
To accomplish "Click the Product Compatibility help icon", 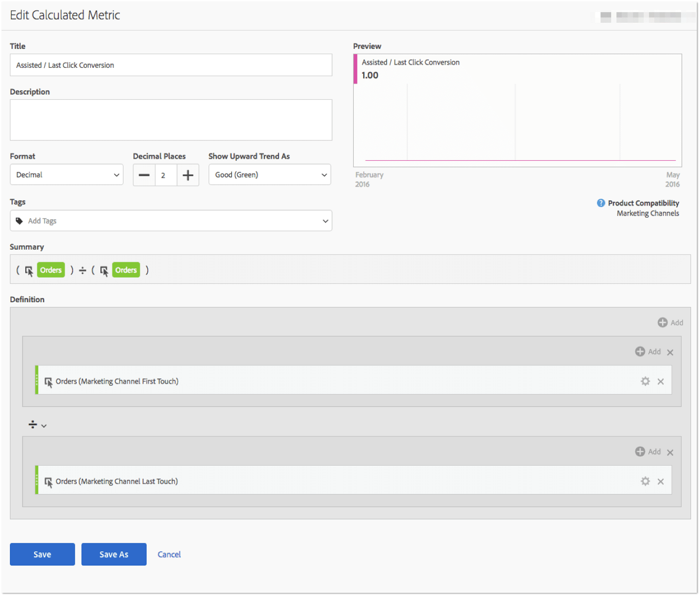I will 601,203.
